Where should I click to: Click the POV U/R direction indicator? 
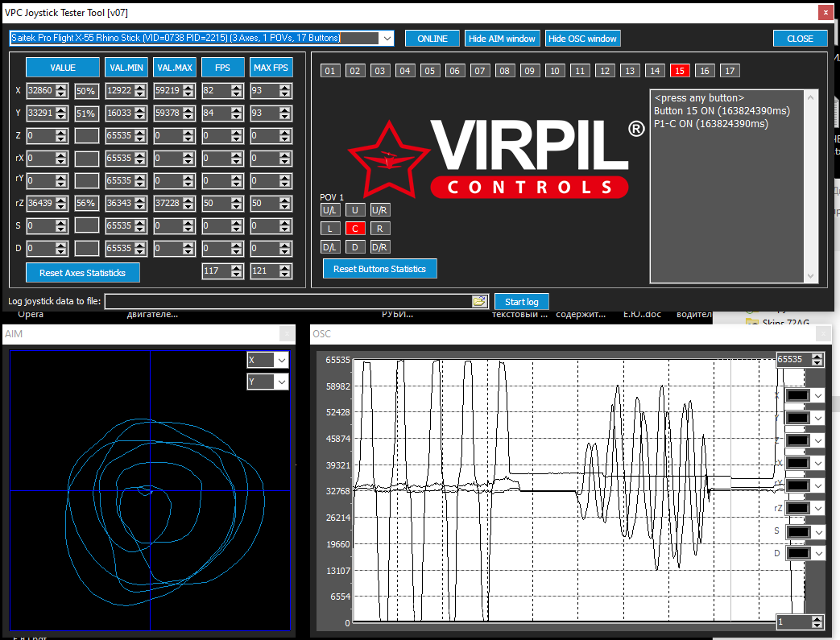pos(380,210)
